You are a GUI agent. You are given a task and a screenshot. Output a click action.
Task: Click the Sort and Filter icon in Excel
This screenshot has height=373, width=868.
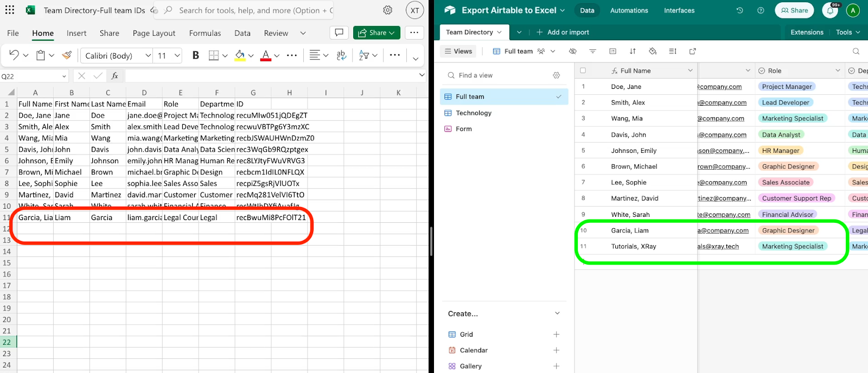pos(364,55)
